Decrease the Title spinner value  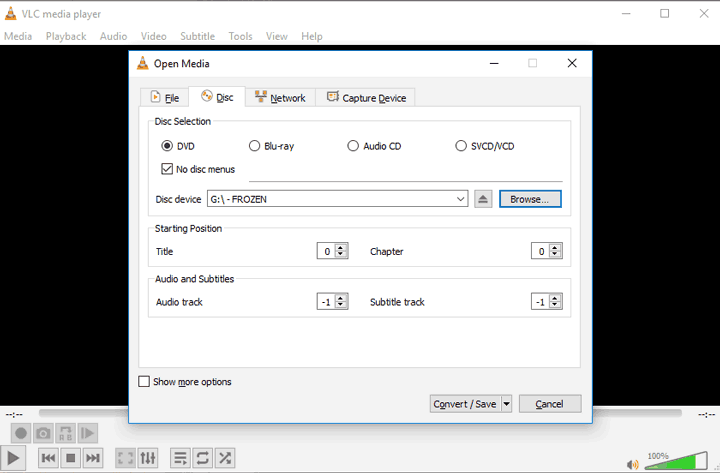click(x=341, y=254)
